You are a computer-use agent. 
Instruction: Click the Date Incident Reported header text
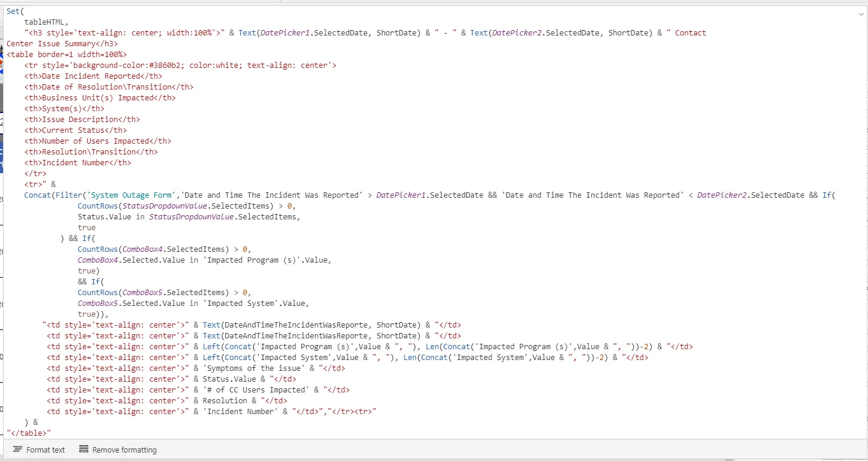point(91,76)
